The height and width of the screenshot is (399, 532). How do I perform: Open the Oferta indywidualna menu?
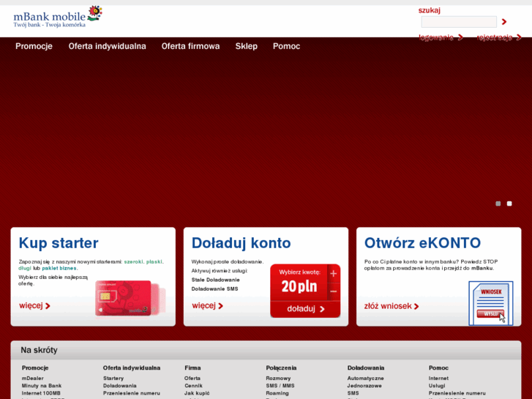[x=108, y=46]
